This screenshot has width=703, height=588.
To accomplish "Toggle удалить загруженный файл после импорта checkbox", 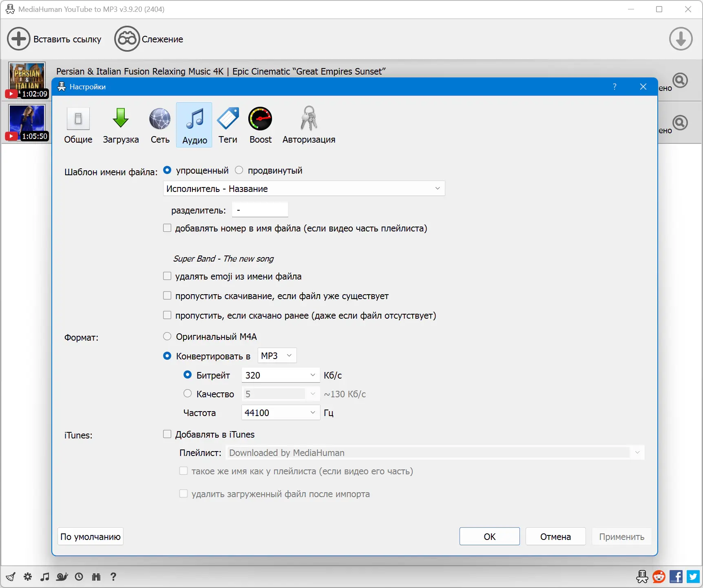I will [183, 494].
